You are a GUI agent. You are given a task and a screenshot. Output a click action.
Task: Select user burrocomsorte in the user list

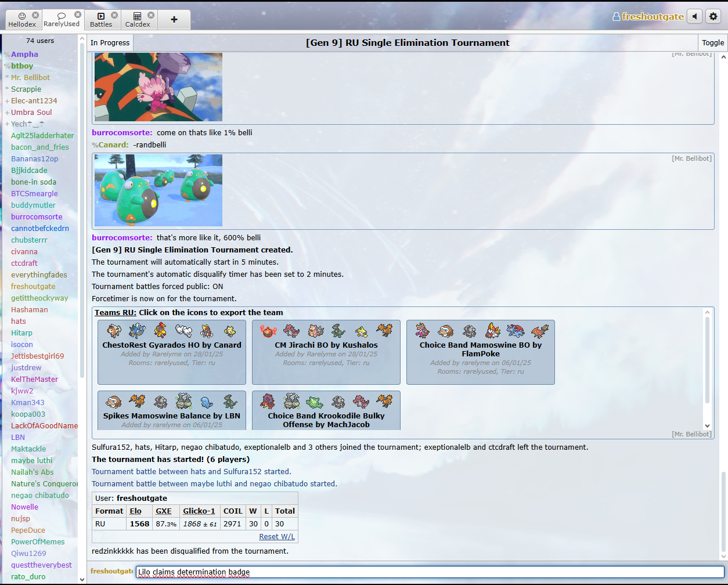(37, 216)
